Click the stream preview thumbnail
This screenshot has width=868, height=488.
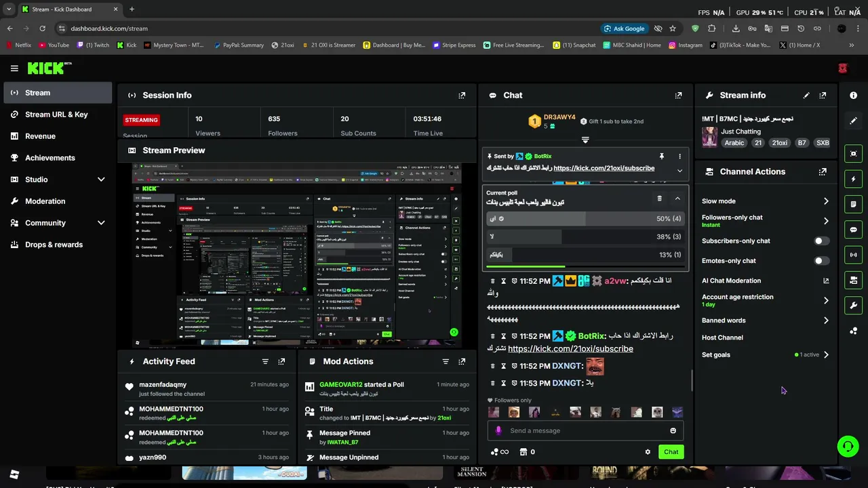297,255
